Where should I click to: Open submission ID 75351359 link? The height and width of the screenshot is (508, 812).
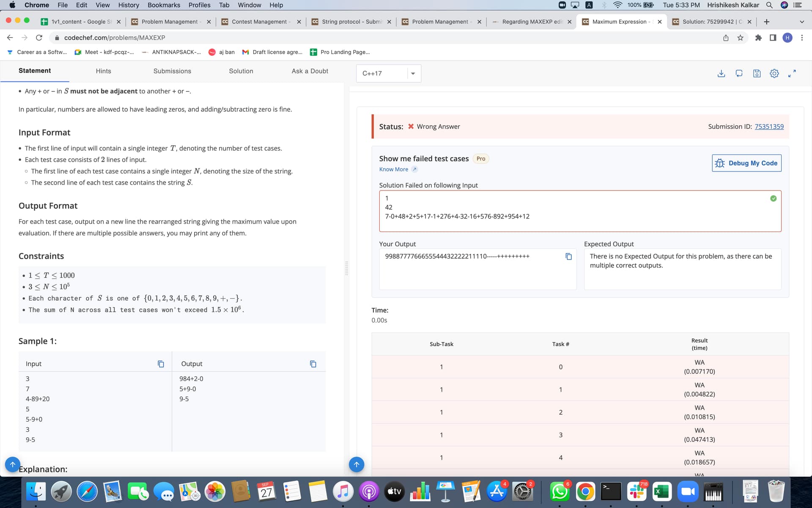(x=769, y=127)
